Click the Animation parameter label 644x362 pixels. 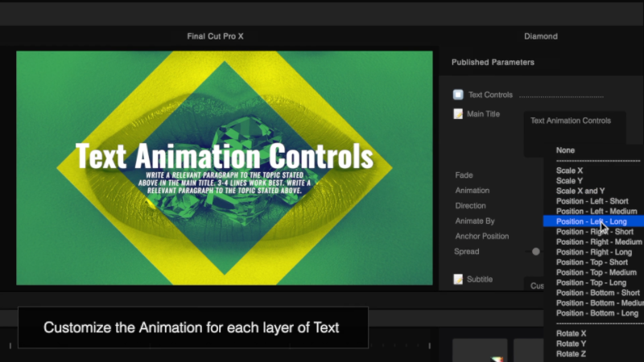[x=472, y=191]
